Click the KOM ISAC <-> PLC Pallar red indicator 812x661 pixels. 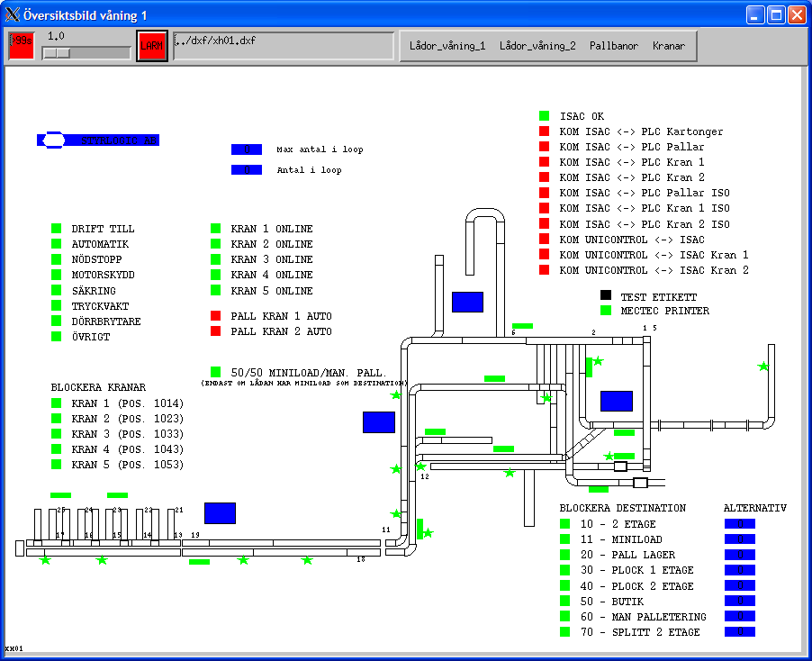point(544,147)
